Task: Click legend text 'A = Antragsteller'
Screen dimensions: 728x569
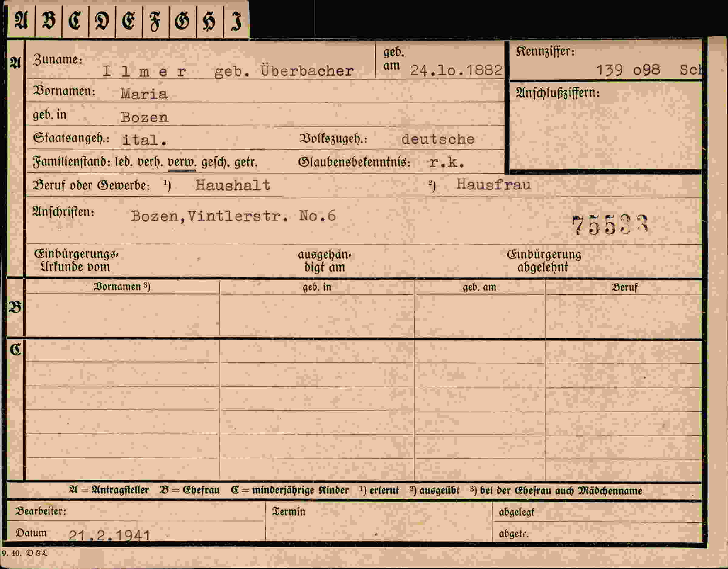Action: pos(109,490)
